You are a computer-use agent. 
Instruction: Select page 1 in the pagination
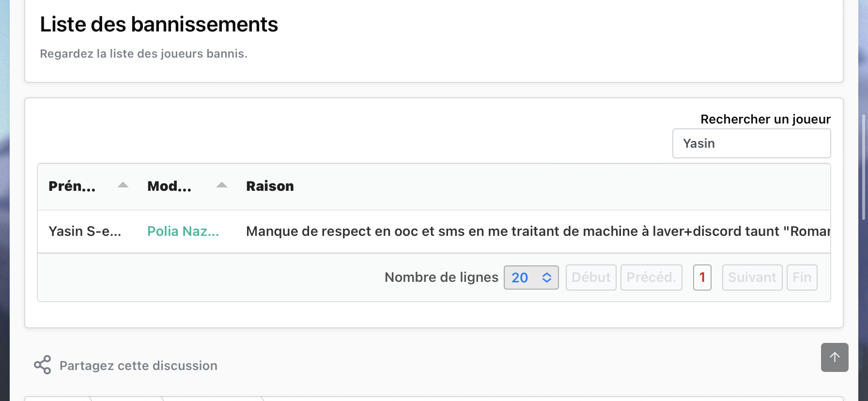(702, 278)
